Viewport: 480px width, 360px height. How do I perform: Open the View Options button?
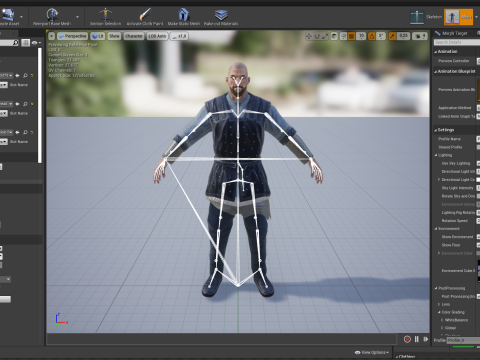[372, 352]
